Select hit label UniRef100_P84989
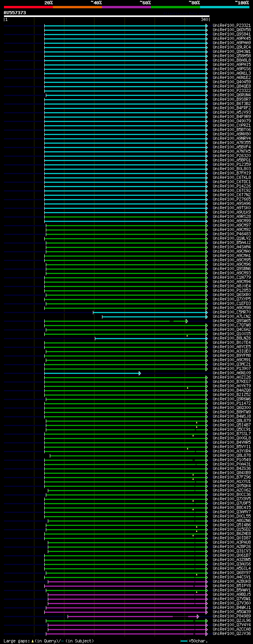253x644 pixels. 232,616
